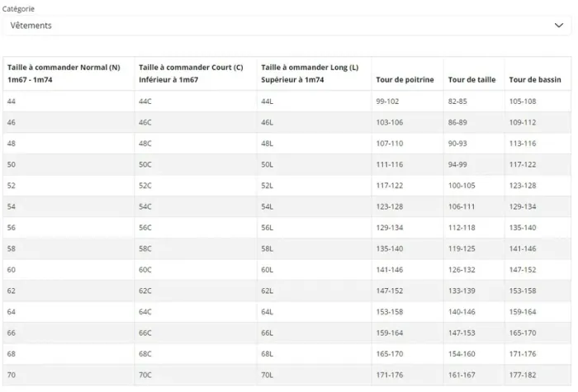Click the Taille à commander Court (C) header
This screenshot has width=578, height=392.
(x=191, y=73)
